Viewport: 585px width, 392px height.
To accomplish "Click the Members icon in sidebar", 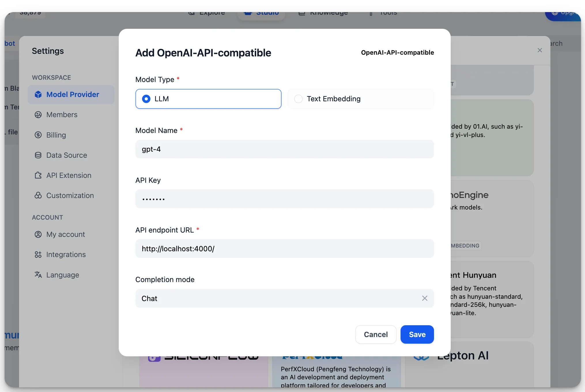I will [x=38, y=115].
